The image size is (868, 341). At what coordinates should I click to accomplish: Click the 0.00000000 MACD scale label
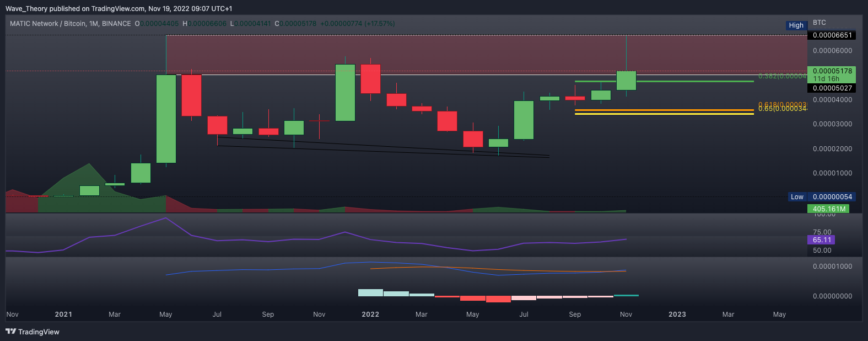click(832, 296)
